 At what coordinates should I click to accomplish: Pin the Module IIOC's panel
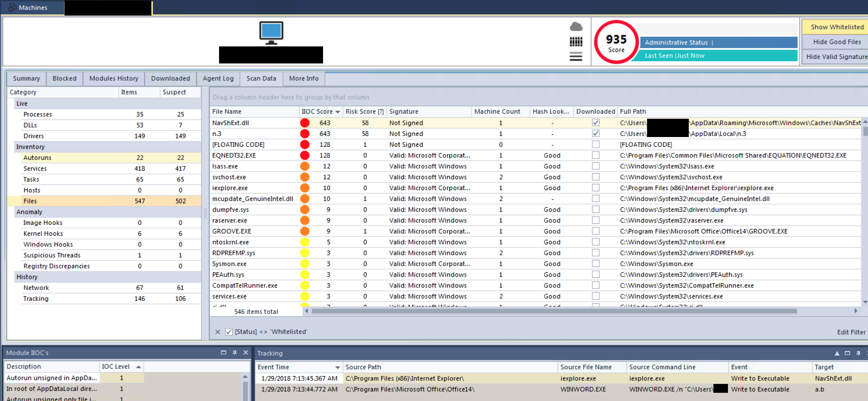pyautogui.click(x=235, y=352)
